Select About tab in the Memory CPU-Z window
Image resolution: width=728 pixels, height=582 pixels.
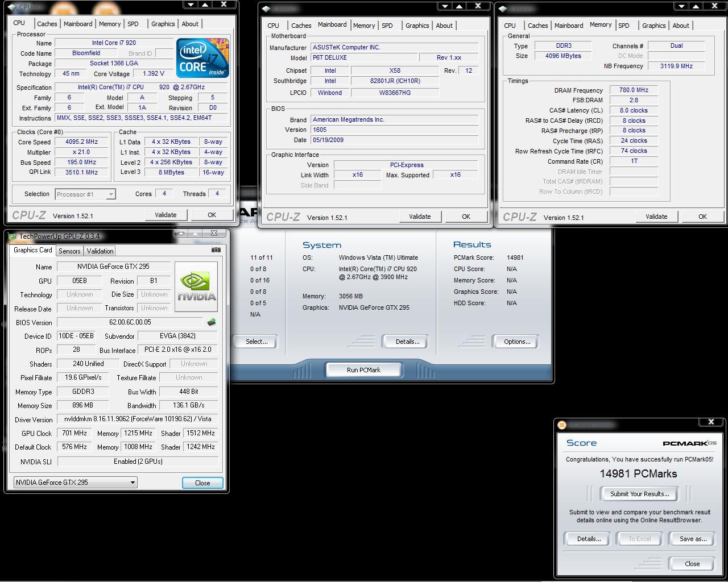[681, 26]
